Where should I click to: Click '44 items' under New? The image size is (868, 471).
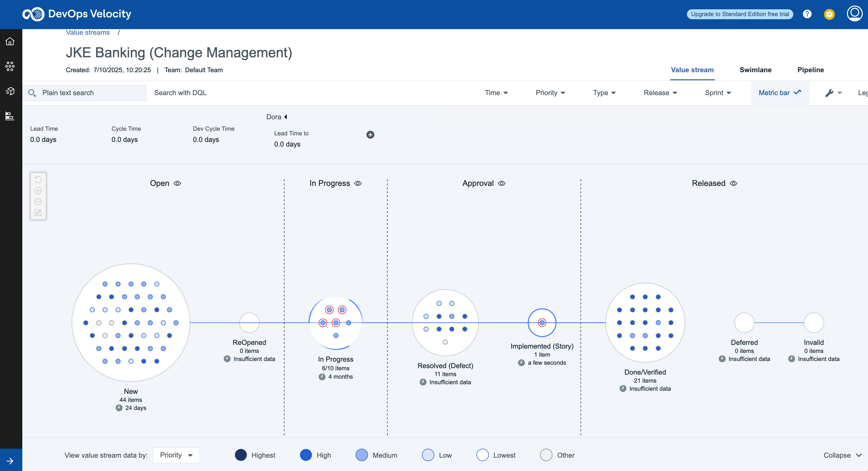click(131, 400)
